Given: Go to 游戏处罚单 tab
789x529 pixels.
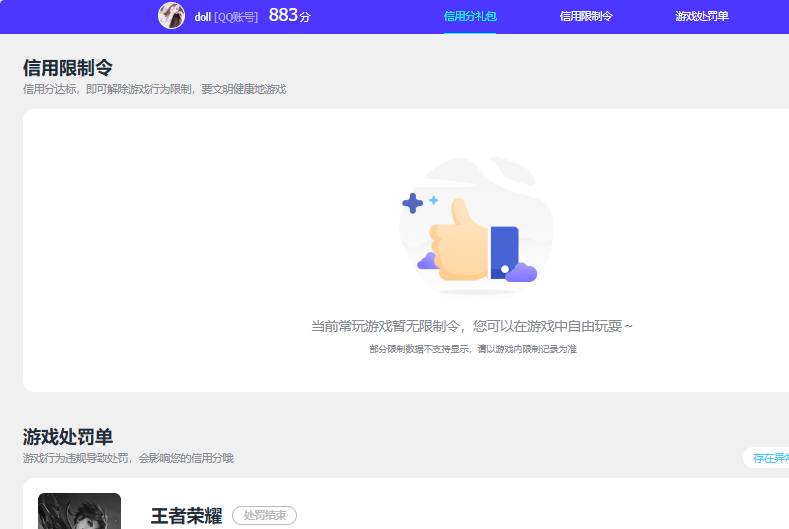Looking at the screenshot, I should [x=701, y=16].
